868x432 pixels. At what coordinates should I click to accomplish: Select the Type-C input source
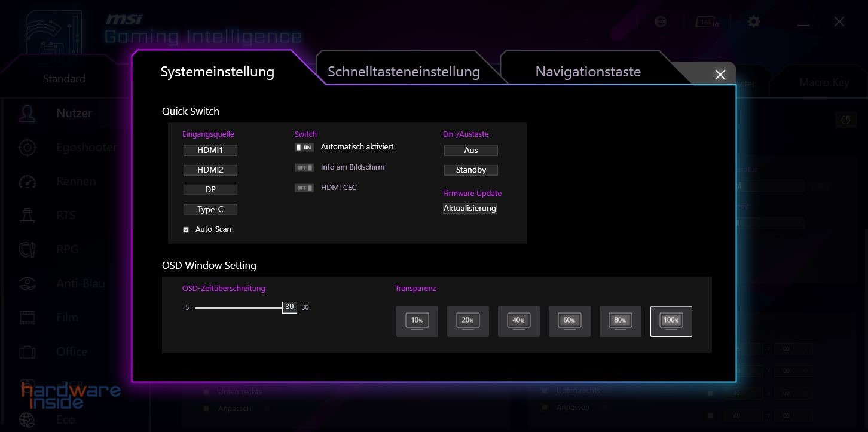(x=210, y=210)
